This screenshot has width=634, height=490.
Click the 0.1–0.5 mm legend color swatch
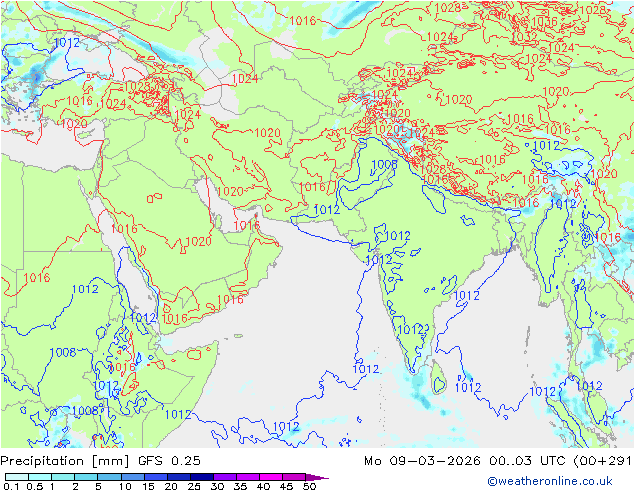17,477
